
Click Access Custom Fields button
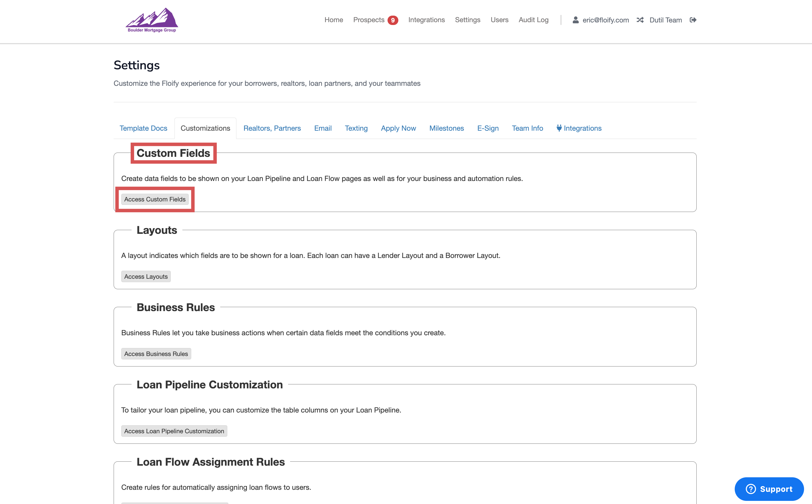155,199
